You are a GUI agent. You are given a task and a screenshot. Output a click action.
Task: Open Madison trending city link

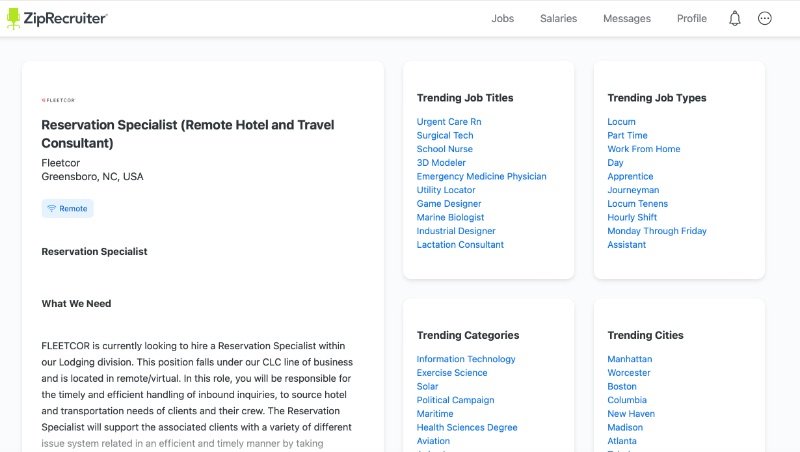(625, 428)
